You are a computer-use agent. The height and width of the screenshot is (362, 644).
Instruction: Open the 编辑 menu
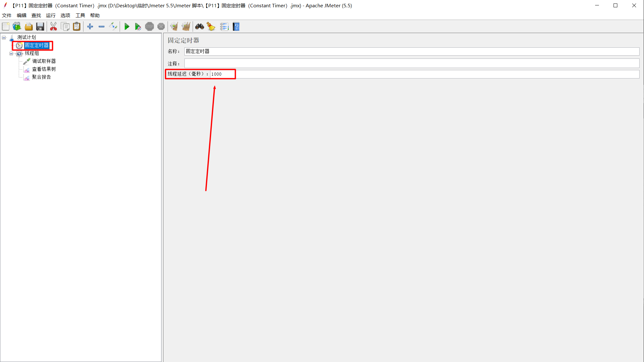point(22,16)
